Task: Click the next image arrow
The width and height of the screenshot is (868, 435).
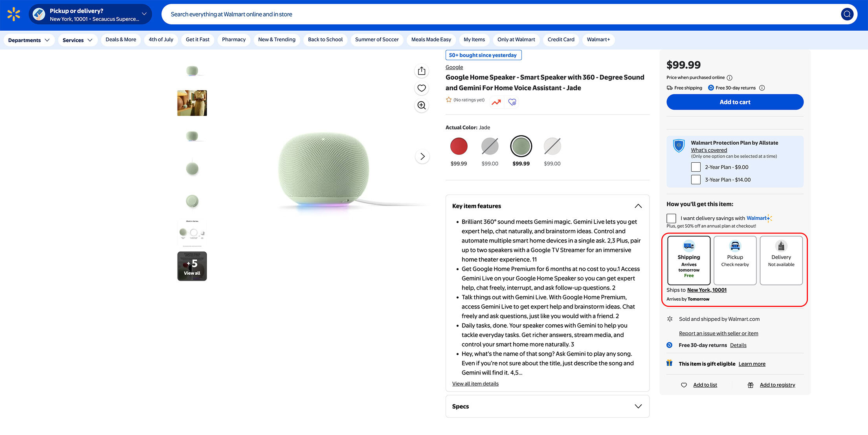Action: pyautogui.click(x=422, y=156)
